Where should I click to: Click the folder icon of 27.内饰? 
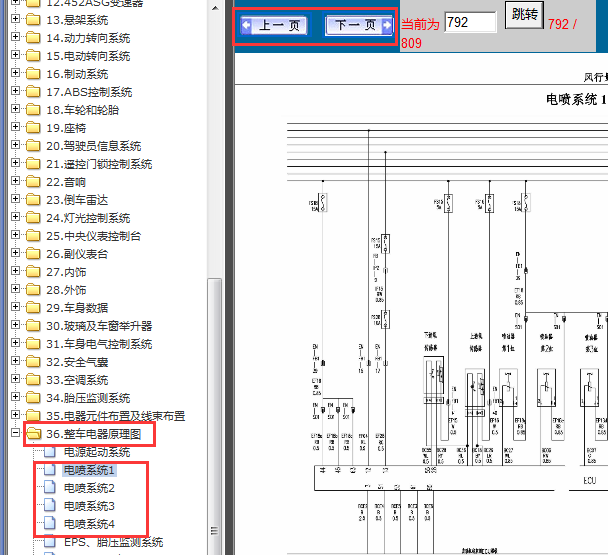(33, 271)
